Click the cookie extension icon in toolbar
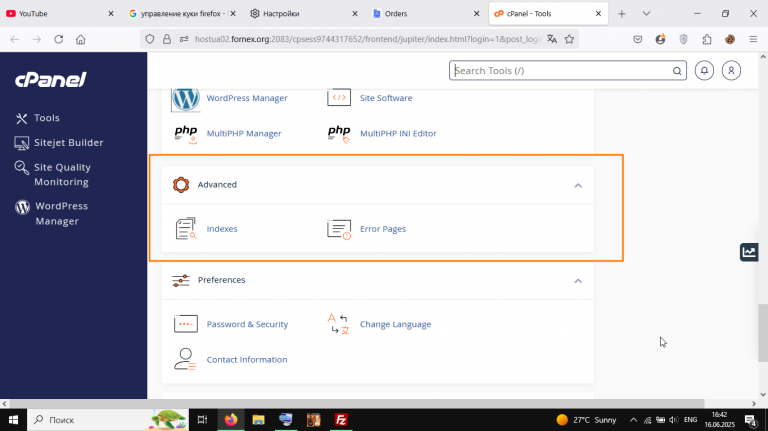Image resolution: width=768 pixels, height=431 pixels. pyautogui.click(x=730, y=39)
